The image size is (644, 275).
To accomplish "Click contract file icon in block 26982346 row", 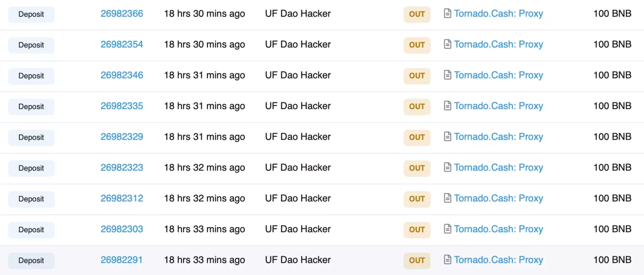I will click(x=447, y=75).
